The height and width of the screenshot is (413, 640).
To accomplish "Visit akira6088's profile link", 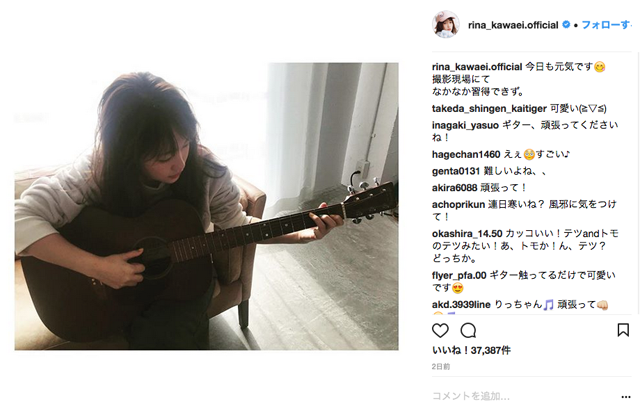I will coord(454,188).
